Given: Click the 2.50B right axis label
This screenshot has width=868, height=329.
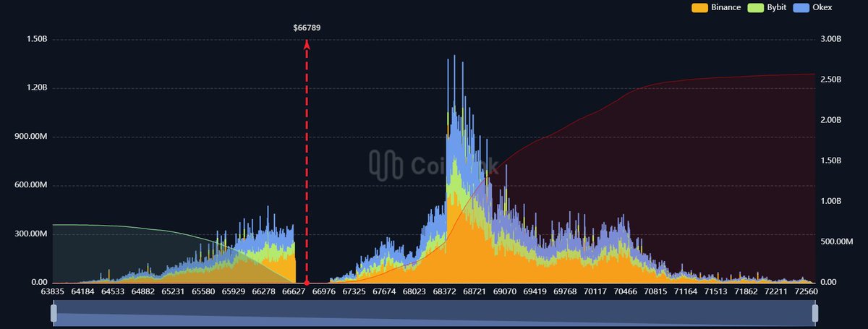Looking at the screenshot, I should click(x=830, y=80).
